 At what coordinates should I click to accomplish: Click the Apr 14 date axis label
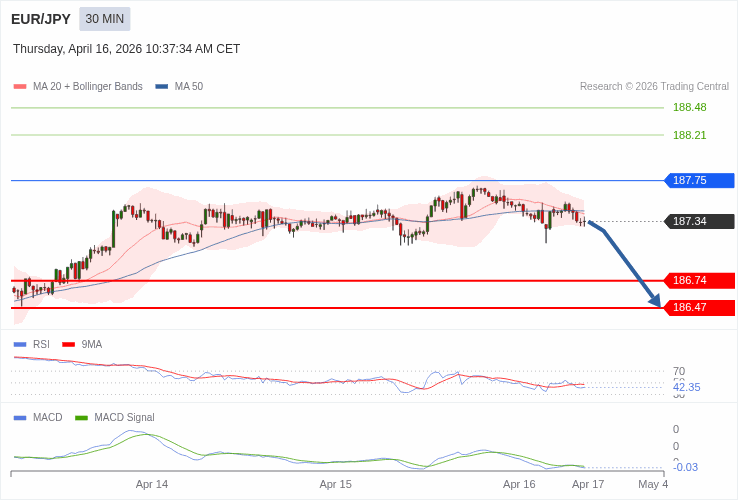click(x=152, y=484)
